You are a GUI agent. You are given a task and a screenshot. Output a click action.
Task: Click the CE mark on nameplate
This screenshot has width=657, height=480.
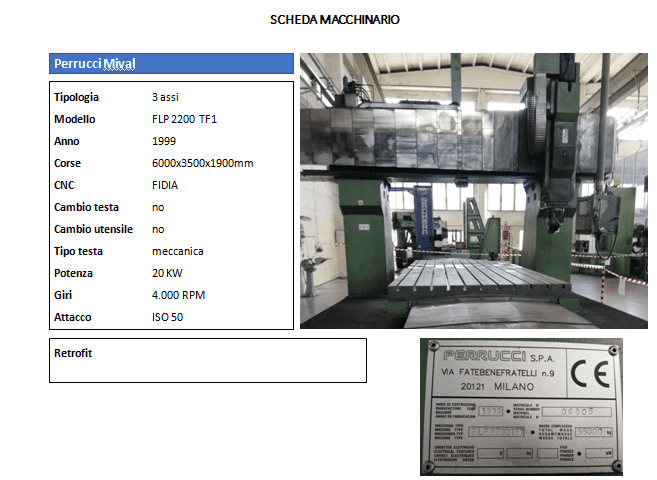pos(590,374)
